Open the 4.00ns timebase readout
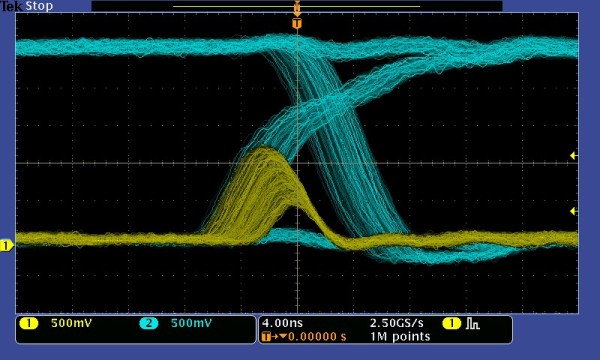Screen dimensions: 600x360 tap(282, 323)
